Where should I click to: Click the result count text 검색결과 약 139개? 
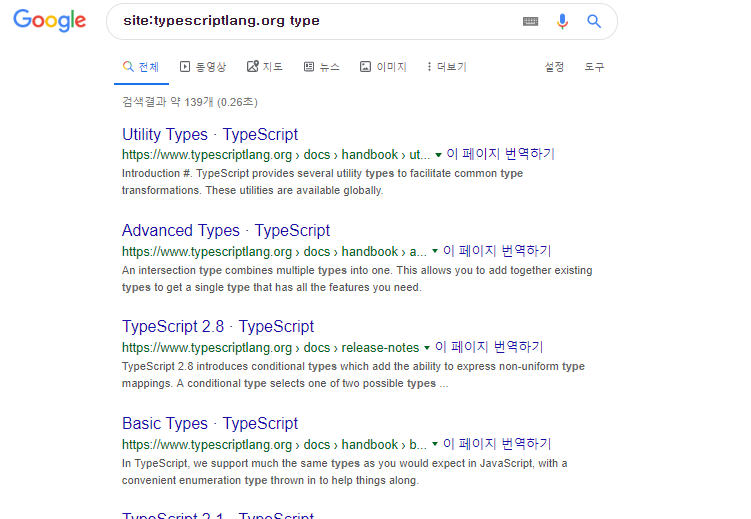click(190, 102)
